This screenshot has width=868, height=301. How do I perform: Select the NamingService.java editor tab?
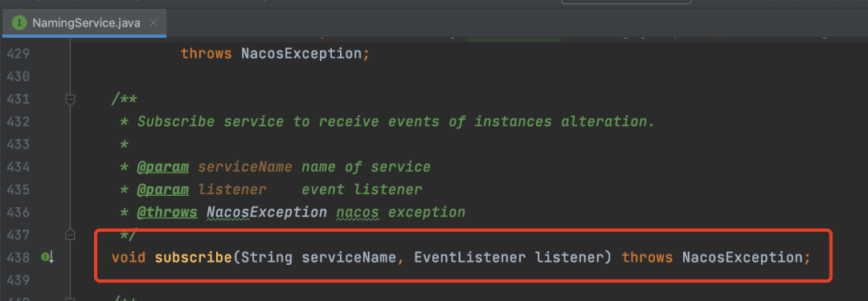coord(84,23)
